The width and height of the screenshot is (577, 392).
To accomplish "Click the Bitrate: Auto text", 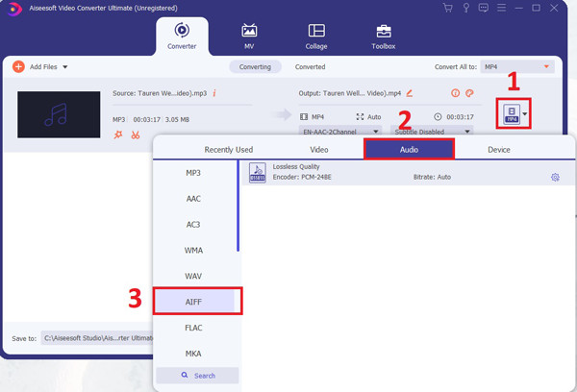I will coord(432,177).
